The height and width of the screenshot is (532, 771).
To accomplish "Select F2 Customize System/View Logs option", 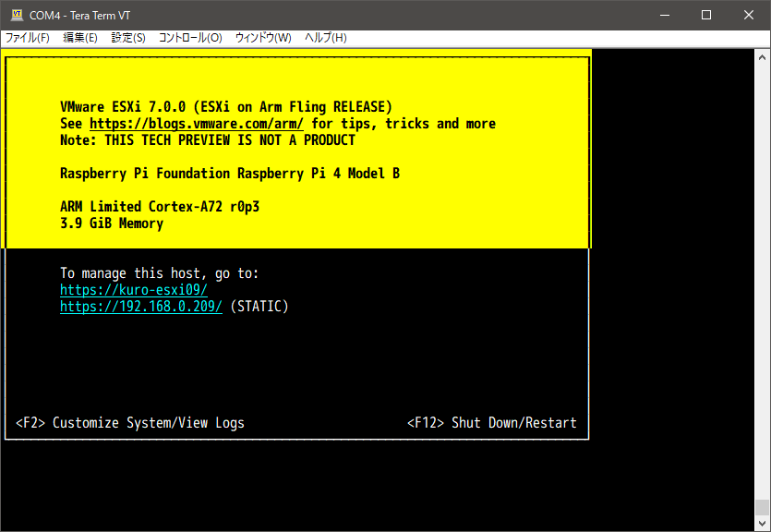I will (130, 423).
